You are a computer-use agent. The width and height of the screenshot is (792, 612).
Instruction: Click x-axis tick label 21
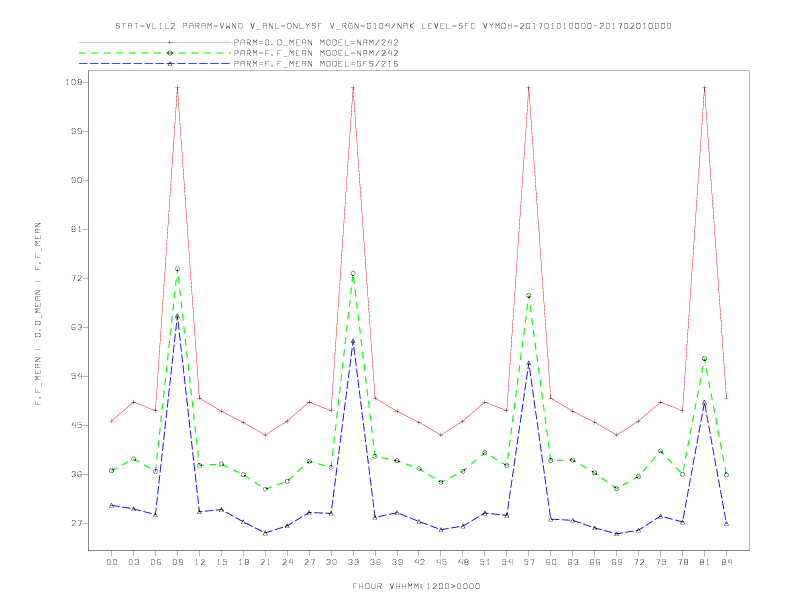pyautogui.click(x=265, y=562)
